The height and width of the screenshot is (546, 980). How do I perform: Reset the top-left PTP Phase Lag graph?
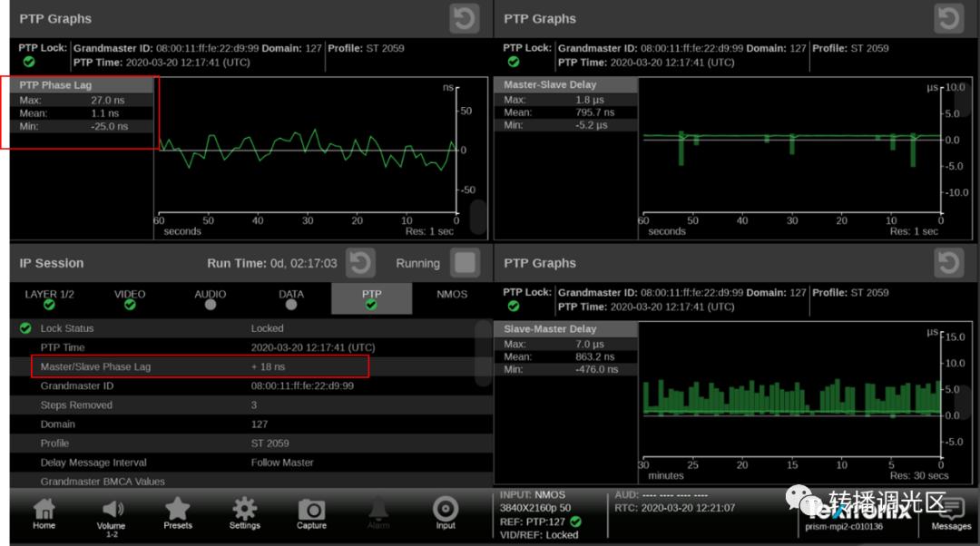tap(464, 18)
